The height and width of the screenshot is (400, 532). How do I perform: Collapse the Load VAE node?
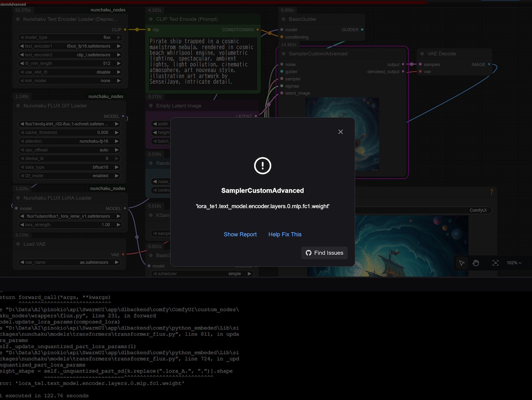(18, 244)
